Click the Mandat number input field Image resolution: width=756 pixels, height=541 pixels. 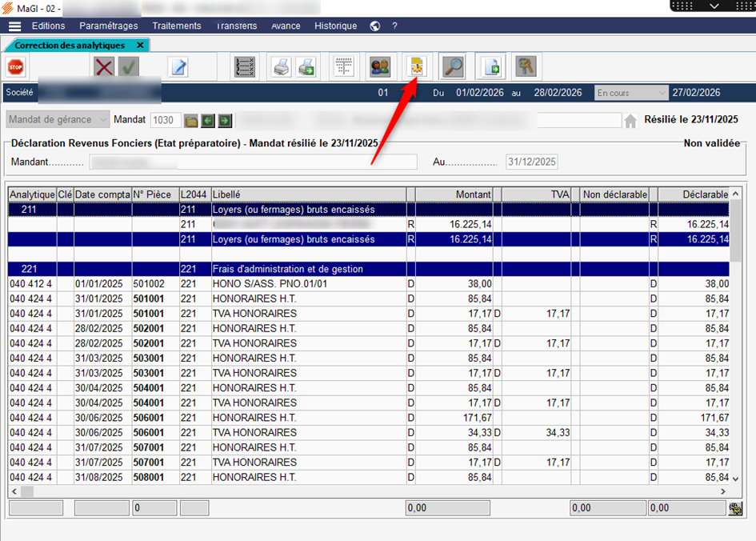click(x=165, y=120)
